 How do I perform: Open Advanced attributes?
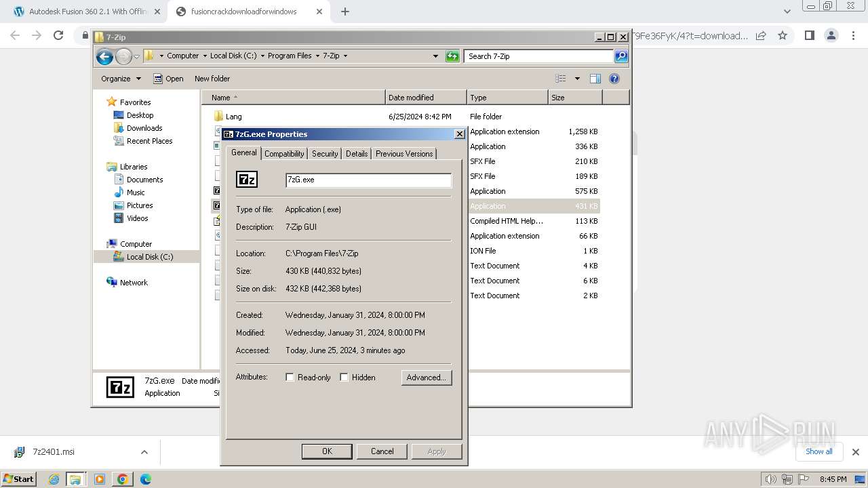tap(426, 378)
